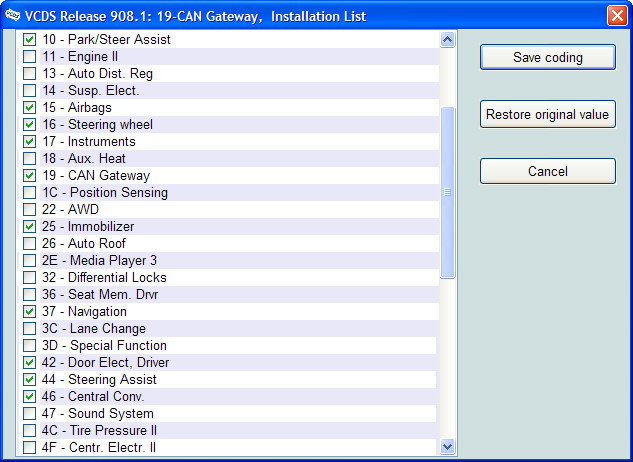
Task: Select the '44 - Steering Assist' label
Action: 99,380
